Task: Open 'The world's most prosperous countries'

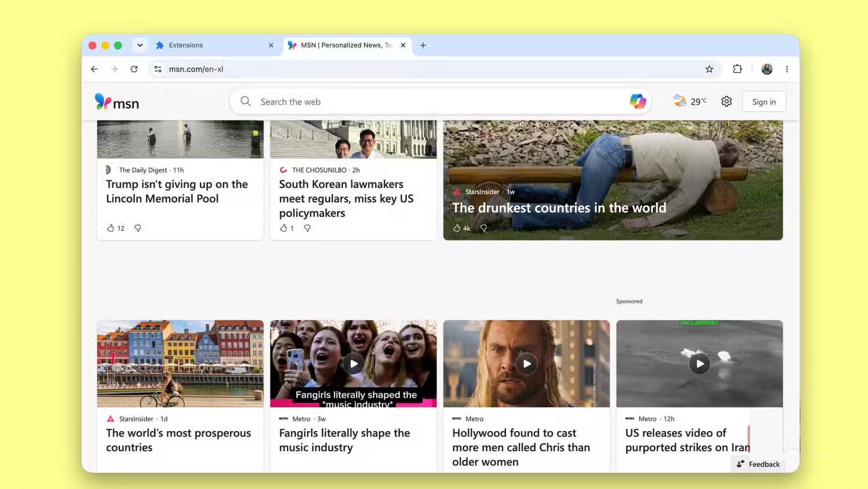Action: tap(178, 440)
